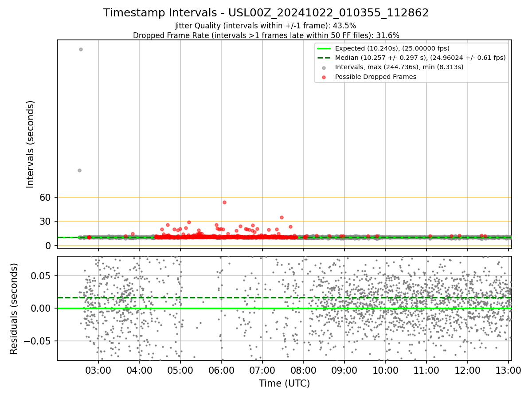Select the "Jitter Quality" 43.5% subtitle line
The width and height of the screenshot is (532, 399).
[x=266, y=26]
